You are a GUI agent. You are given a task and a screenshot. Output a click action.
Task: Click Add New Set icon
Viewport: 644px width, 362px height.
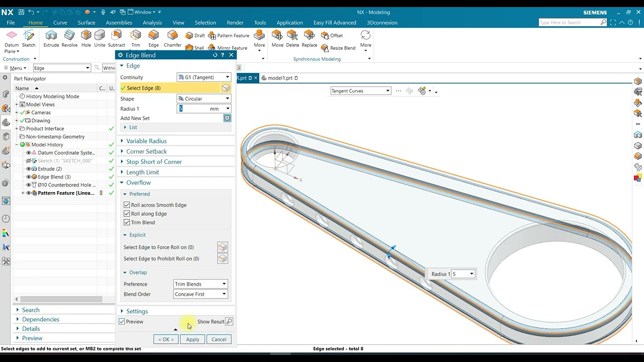227,118
